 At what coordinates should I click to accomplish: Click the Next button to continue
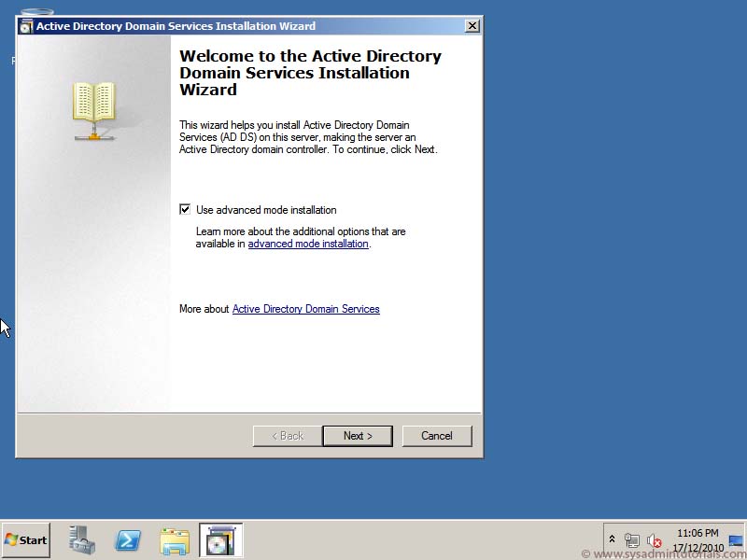[358, 436]
